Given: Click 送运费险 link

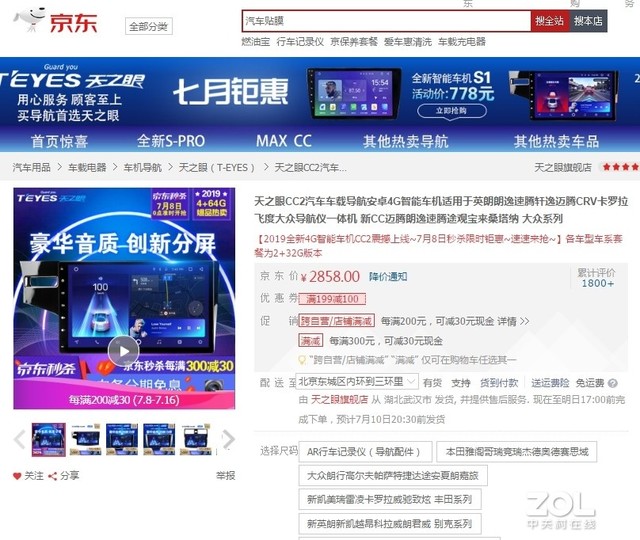Looking at the screenshot, I should pos(550,383).
